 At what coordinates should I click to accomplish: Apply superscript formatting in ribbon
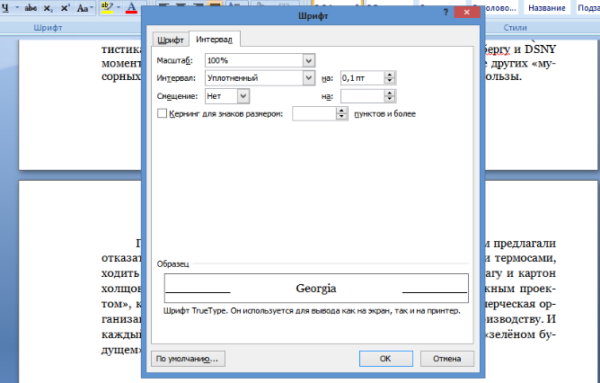click(x=65, y=8)
